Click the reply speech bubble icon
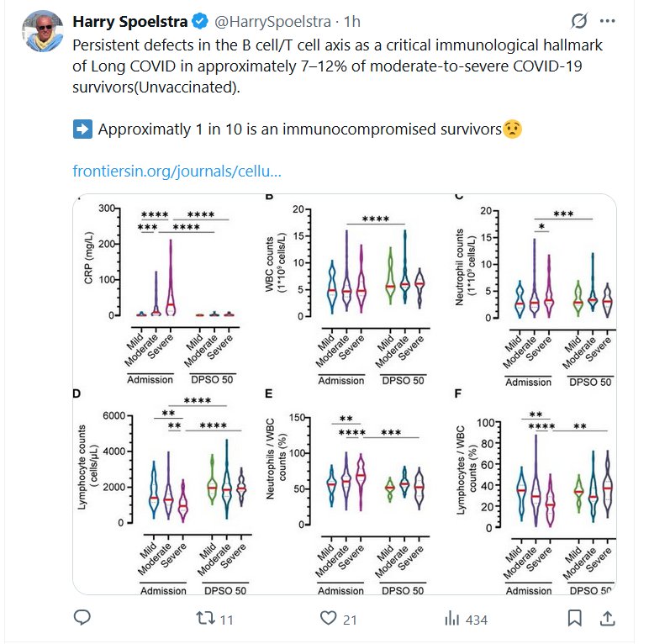This screenshot has height=644, width=649. (x=82, y=619)
